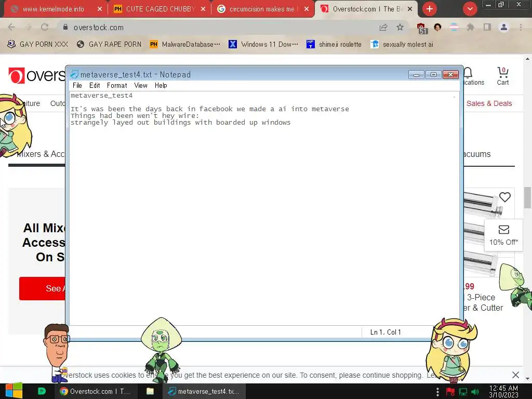Close the Overstock.com tab
This screenshot has width=532, height=399.
point(410,9)
